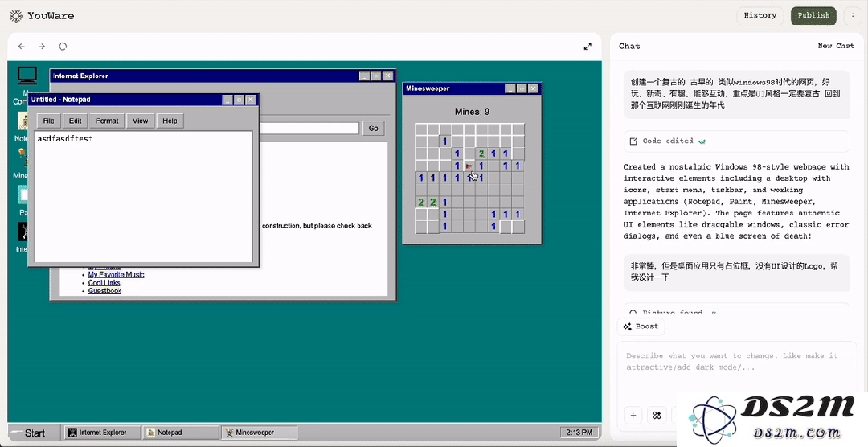Open the three-dot more options menu
The image size is (868, 447).
tap(853, 15)
